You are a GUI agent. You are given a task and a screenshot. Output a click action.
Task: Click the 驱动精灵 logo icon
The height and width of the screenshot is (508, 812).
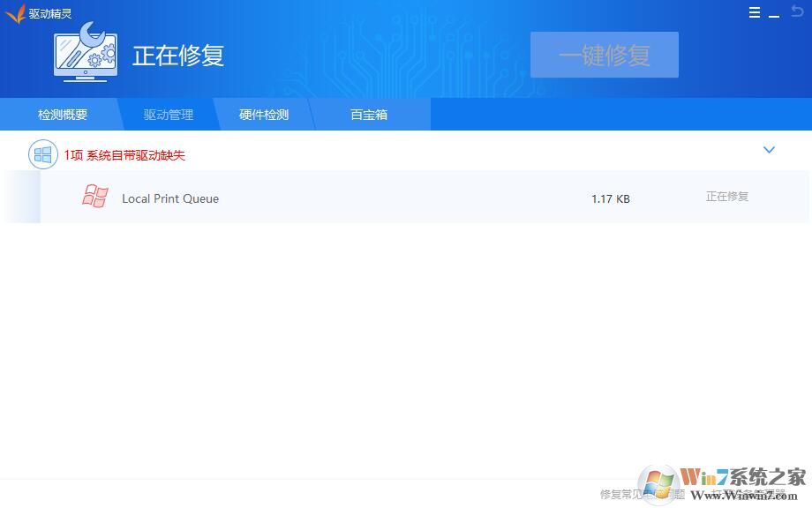pyautogui.click(x=16, y=13)
